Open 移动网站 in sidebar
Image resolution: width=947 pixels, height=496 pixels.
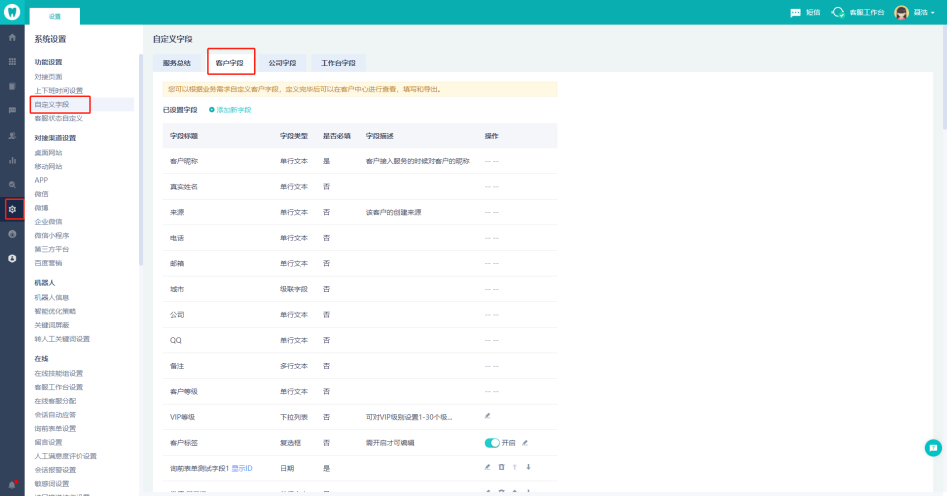pos(48,167)
